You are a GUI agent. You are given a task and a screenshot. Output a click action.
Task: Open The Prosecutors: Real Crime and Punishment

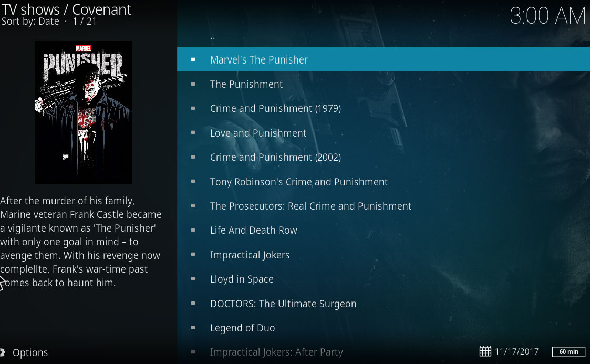coord(384,206)
